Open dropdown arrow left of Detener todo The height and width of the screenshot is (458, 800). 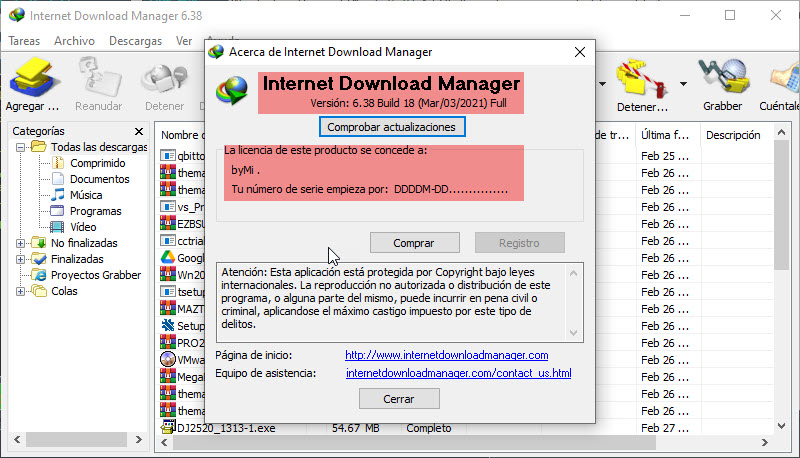(603, 84)
